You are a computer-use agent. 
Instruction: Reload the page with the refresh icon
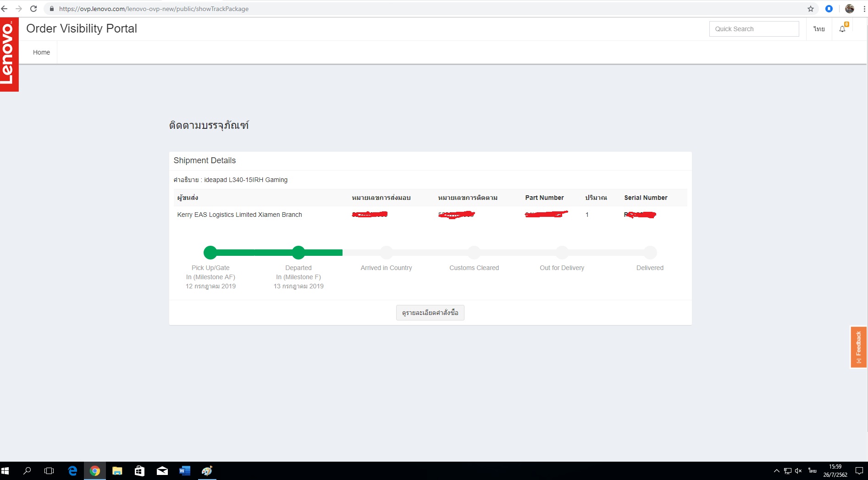pos(33,9)
